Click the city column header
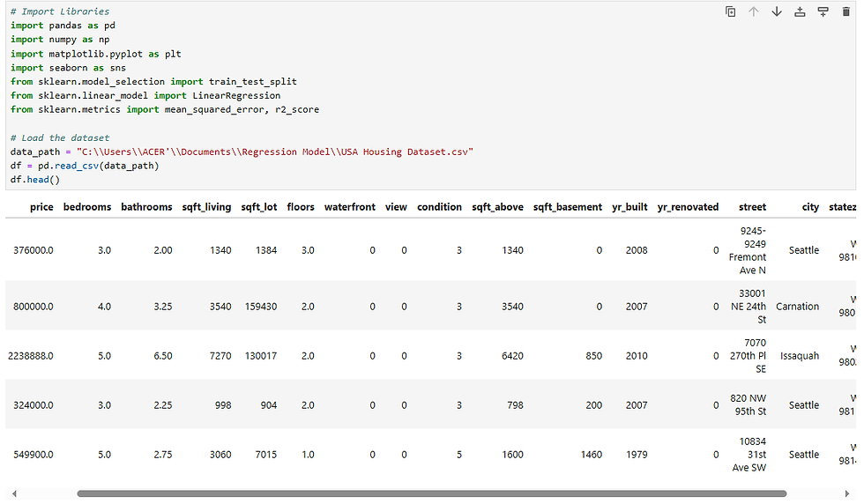The image size is (864, 504). (810, 207)
